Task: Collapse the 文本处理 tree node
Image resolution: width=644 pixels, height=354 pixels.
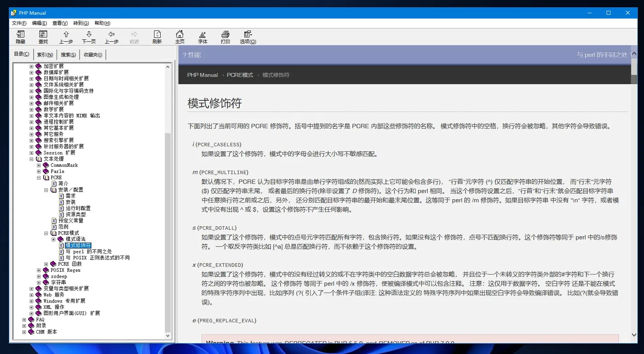Action: click(31, 159)
